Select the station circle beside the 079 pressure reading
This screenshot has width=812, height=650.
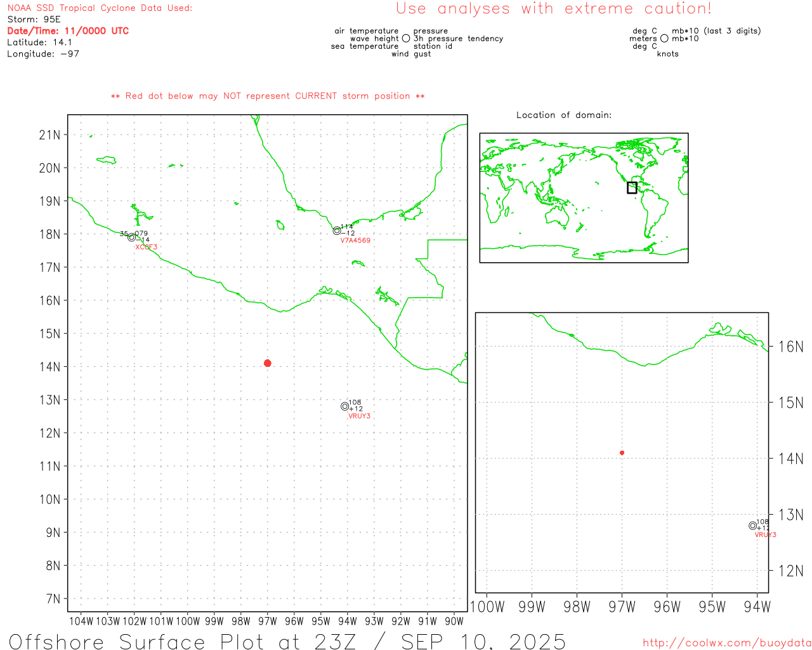tap(131, 237)
